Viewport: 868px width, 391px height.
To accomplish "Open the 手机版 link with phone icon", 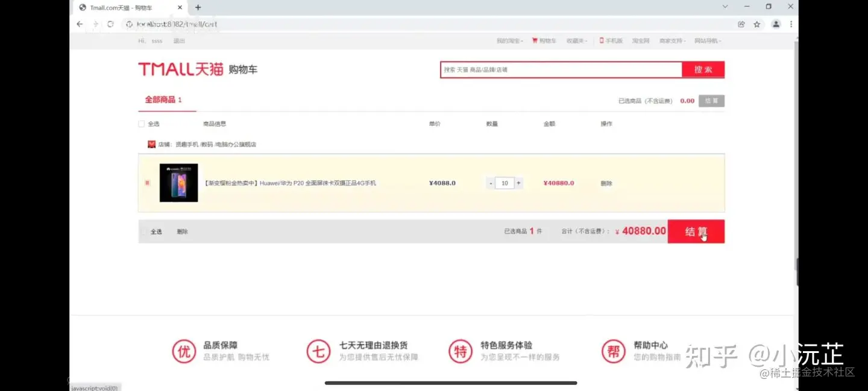I will tap(611, 41).
